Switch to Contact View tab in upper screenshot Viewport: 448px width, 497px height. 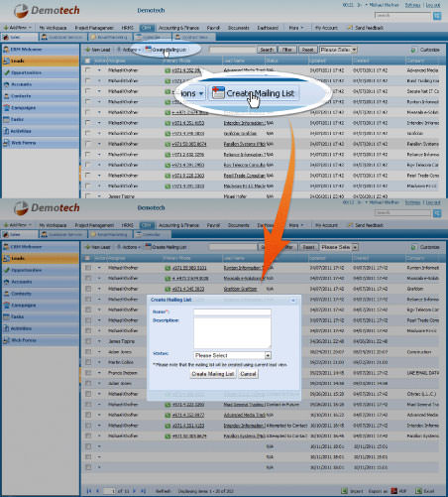(x=194, y=37)
